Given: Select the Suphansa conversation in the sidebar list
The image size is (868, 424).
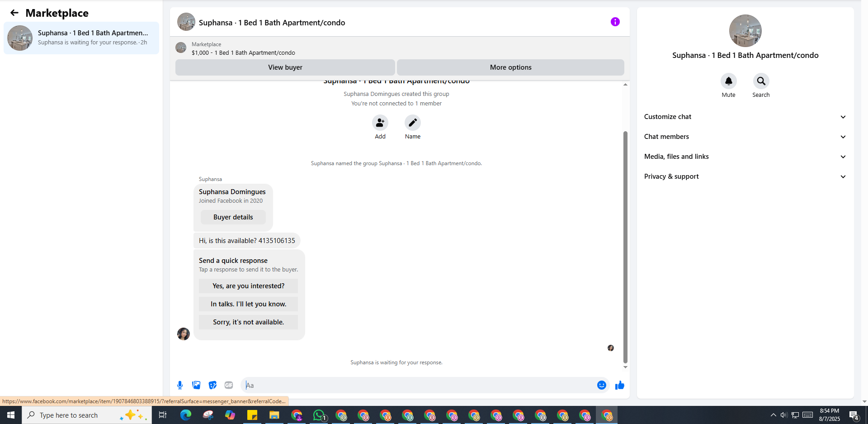Looking at the screenshot, I should [81, 38].
